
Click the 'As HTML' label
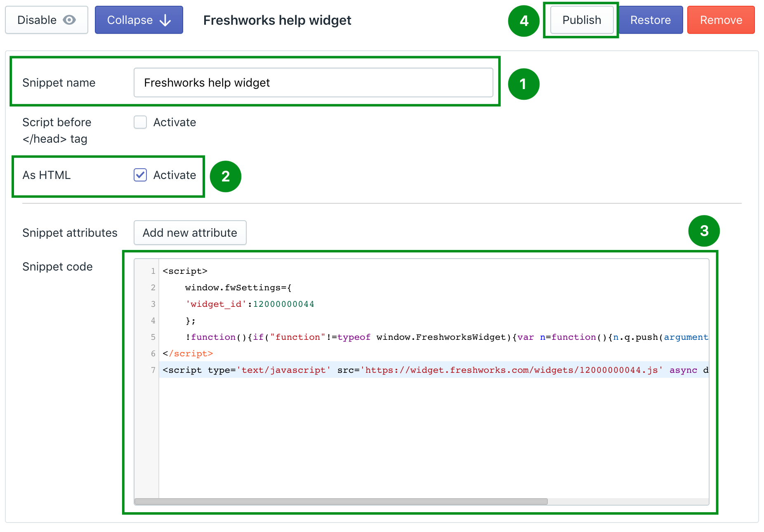tap(47, 175)
